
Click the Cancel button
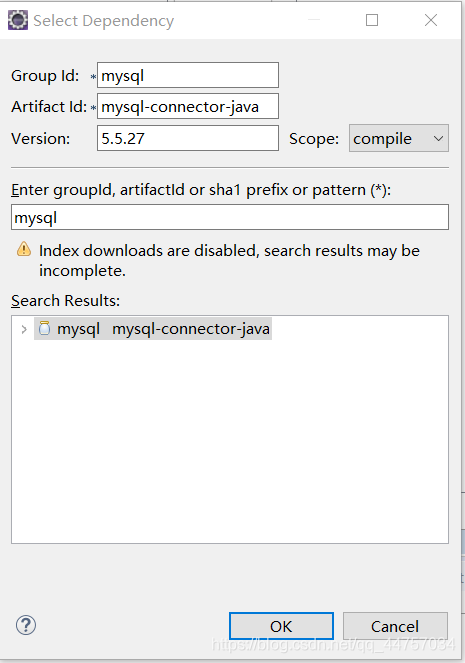pos(395,626)
